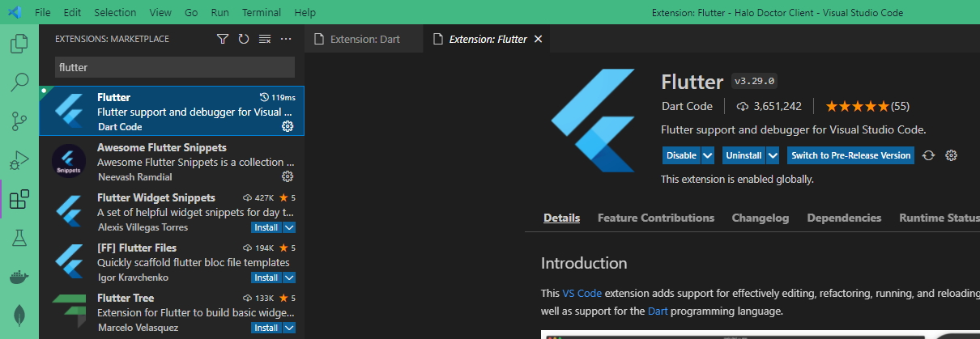Open the Help menu

pyautogui.click(x=305, y=13)
